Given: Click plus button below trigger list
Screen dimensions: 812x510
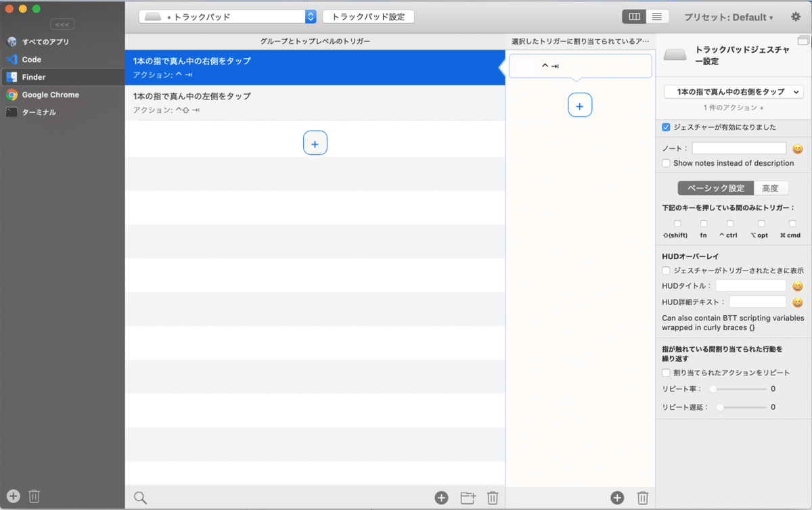Looking at the screenshot, I should pos(315,143).
